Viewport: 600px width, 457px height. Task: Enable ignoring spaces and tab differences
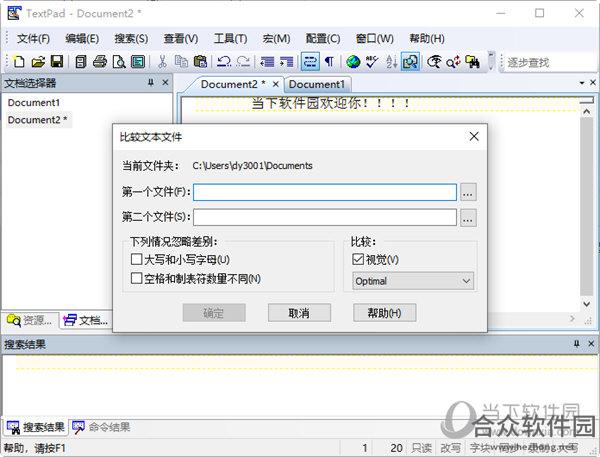(136, 278)
